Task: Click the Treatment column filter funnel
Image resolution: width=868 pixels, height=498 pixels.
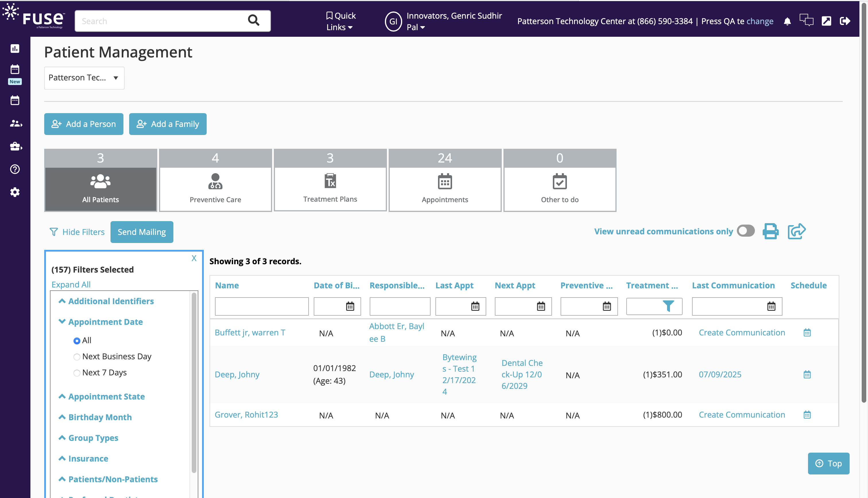Action: (x=668, y=306)
